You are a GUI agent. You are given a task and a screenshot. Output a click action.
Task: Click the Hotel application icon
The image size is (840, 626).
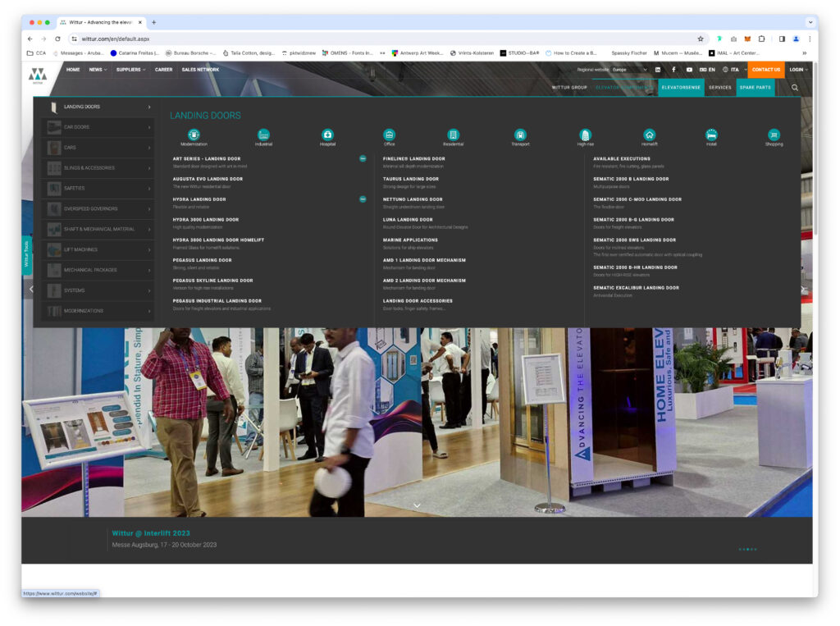point(711,135)
